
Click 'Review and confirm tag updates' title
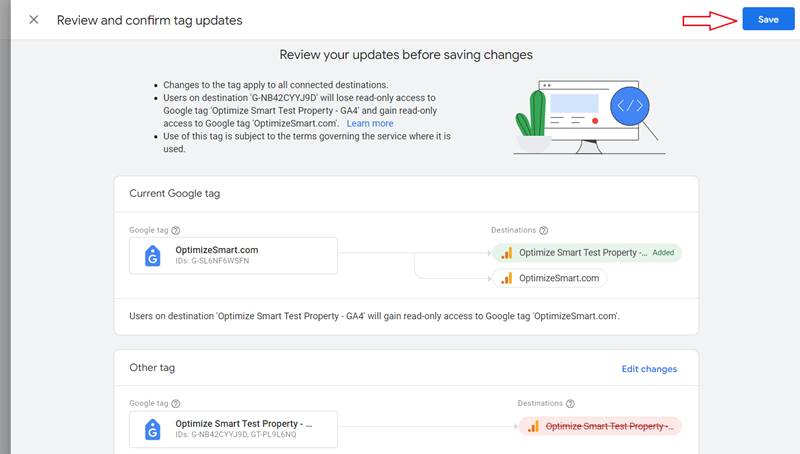coord(149,20)
